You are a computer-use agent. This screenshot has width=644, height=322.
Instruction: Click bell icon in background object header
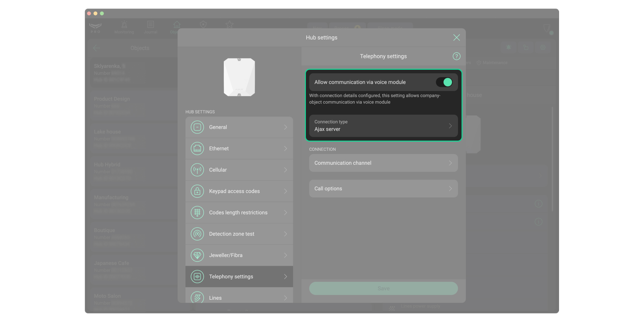click(508, 47)
